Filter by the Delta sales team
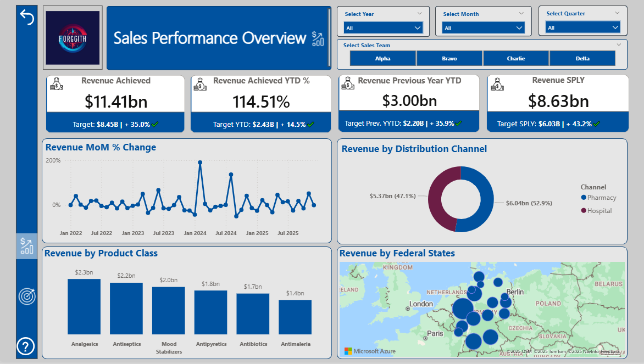 (x=582, y=58)
